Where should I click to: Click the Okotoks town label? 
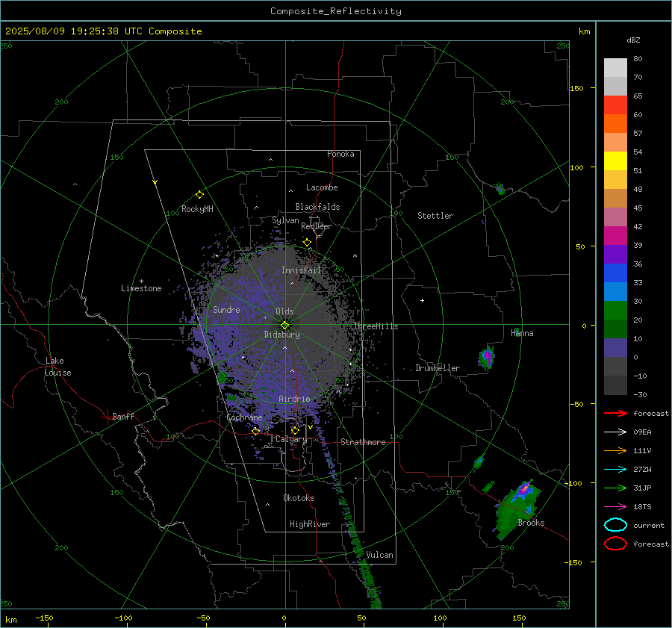(x=299, y=497)
